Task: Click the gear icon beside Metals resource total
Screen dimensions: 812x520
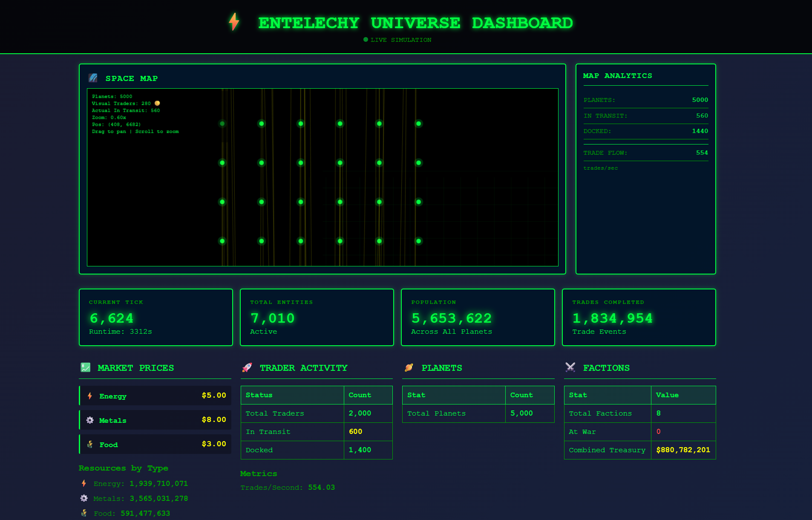Action: pos(84,498)
